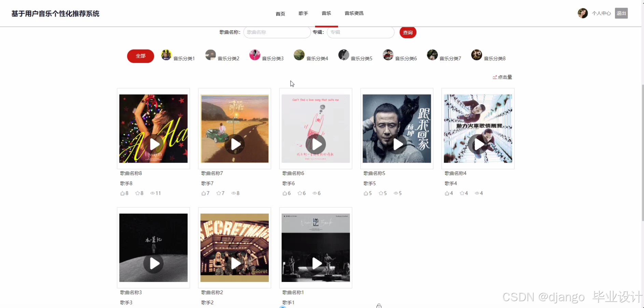This screenshot has width=644, height=308.
Task: Click the 退出 logout button
Action: point(621,13)
